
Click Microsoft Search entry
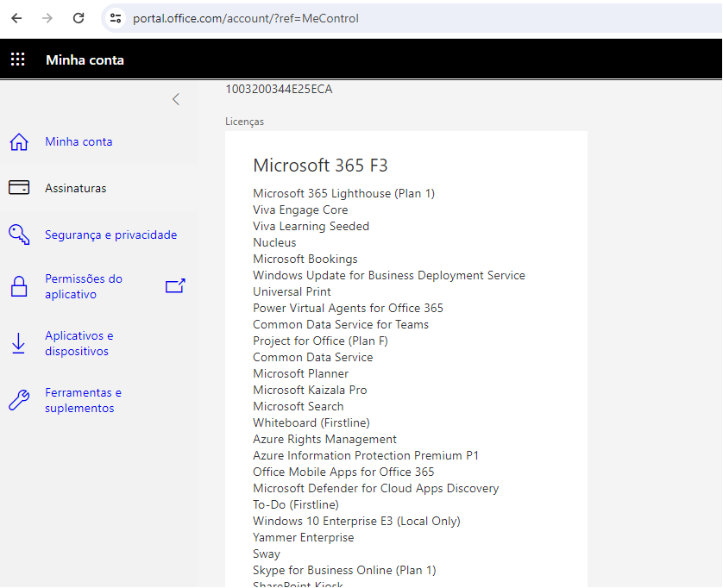pos(299,406)
